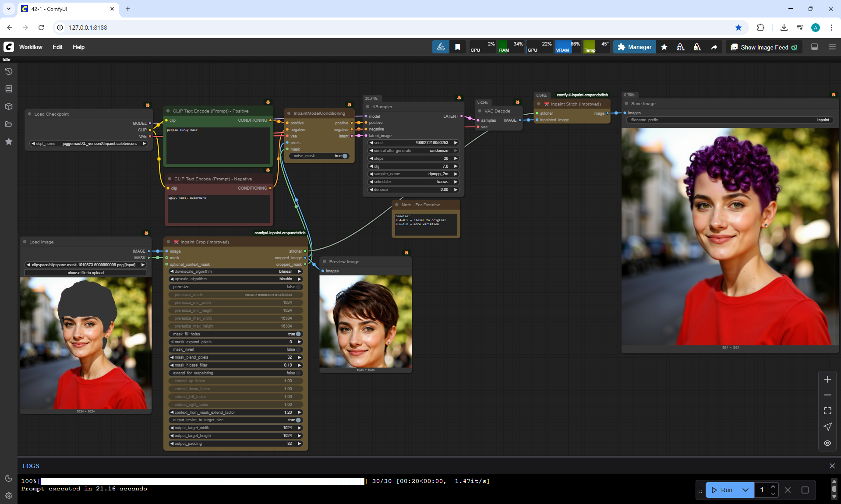
Task: Toggle mask_fill_holes switch
Action: click(298, 334)
